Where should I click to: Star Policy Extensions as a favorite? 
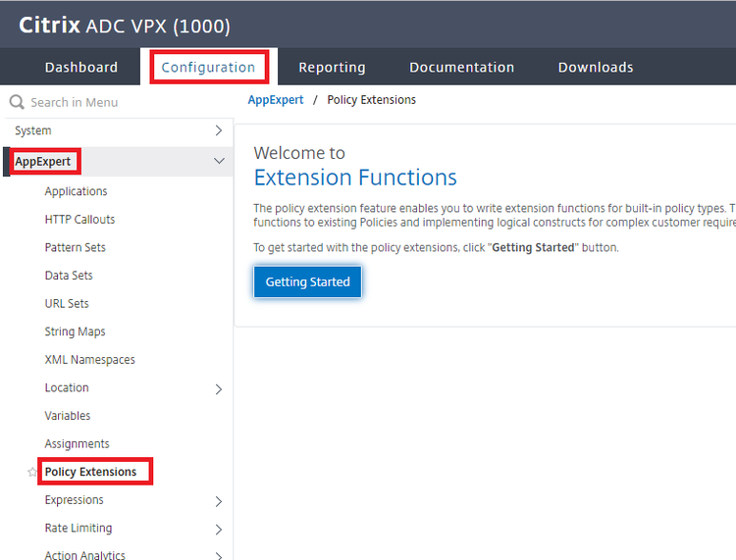[x=32, y=472]
